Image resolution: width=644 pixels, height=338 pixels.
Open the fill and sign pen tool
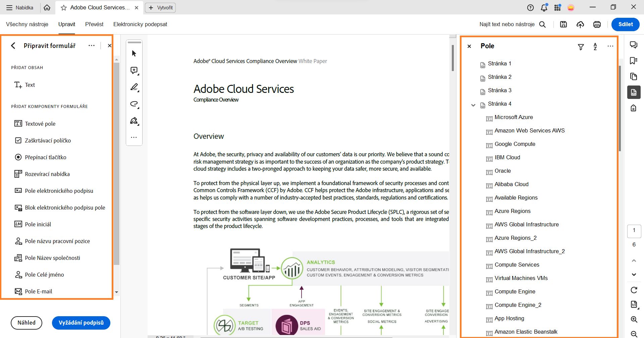[134, 121]
